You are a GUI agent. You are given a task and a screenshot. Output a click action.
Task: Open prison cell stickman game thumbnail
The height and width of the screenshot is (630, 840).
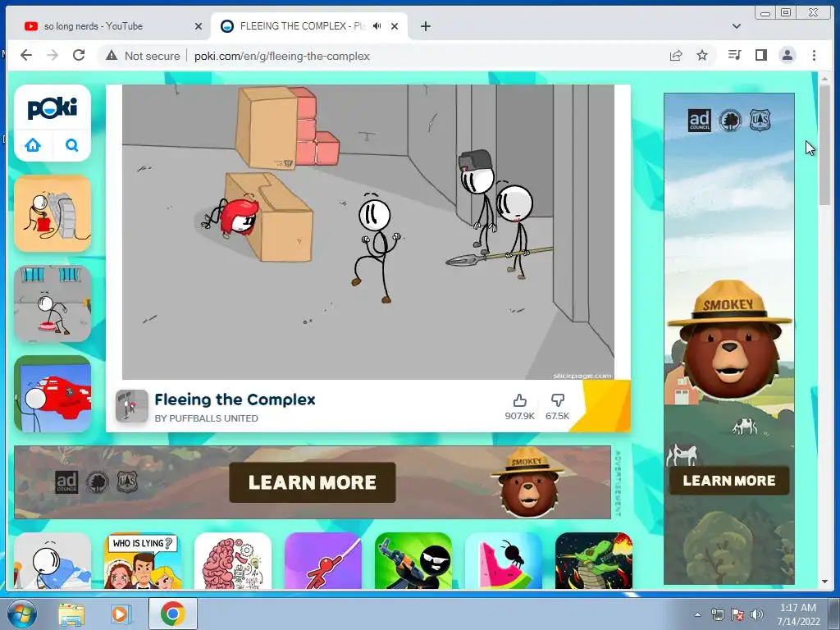(52, 304)
